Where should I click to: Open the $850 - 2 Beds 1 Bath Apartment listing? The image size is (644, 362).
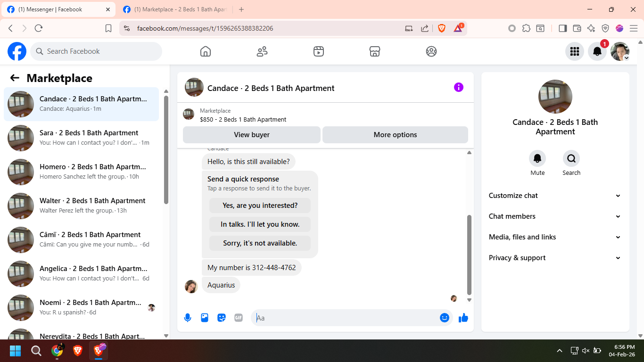243,120
